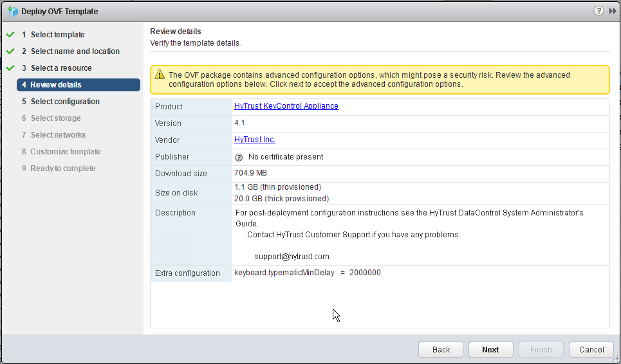
Task: Click the Extra configuration keyboard.typematicMinDelay value
Action: (308, 273)
